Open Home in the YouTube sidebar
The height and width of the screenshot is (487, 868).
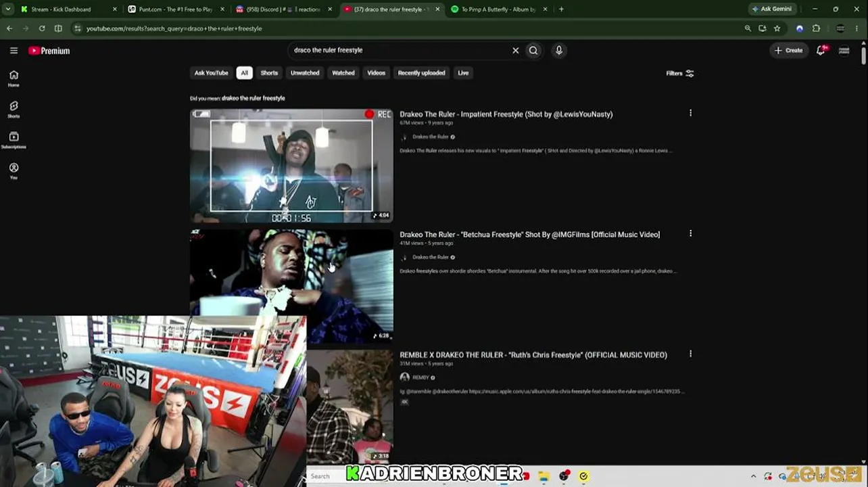[14, 78]
